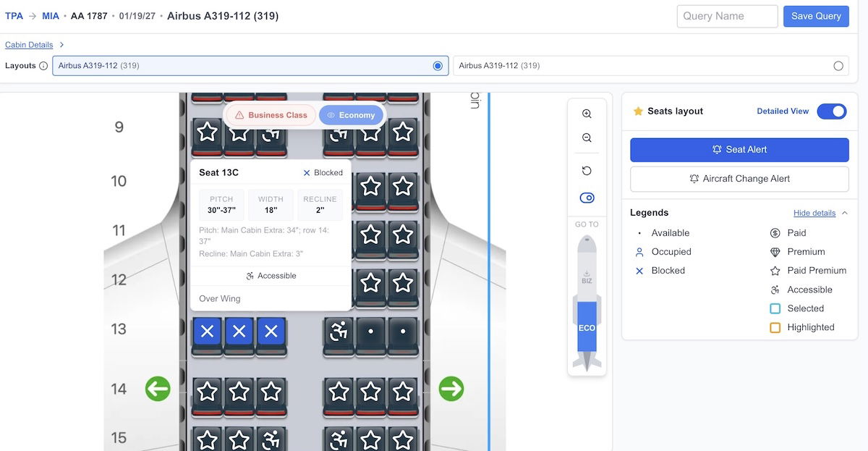Switch to Economy cabin tab

[x=351, y=115]
